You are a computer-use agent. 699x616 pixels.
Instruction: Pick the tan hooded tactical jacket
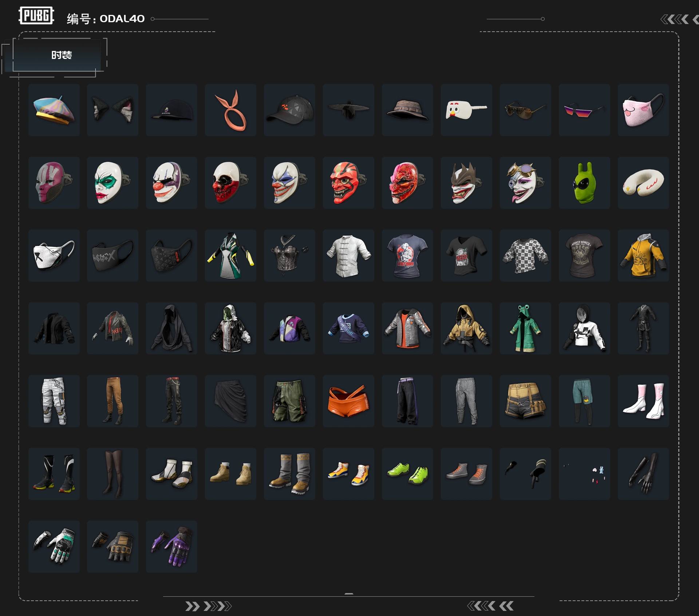pyautogui.click(x=466, y=328)
